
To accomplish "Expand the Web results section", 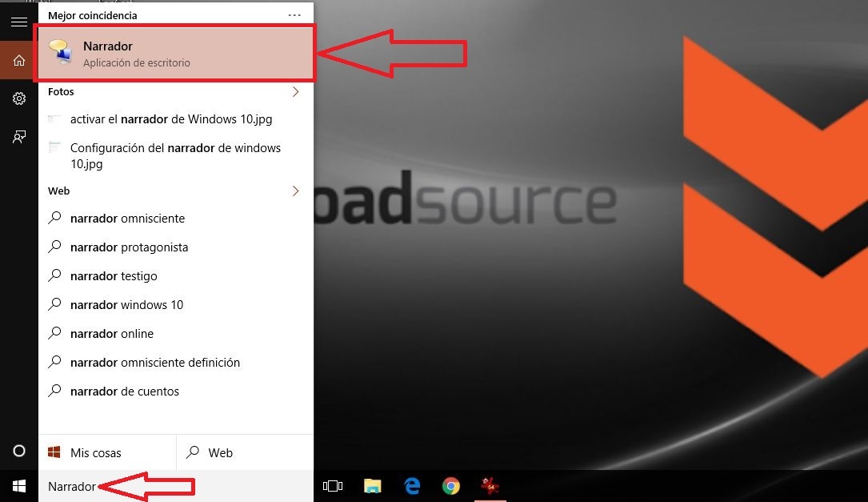I will (296, 191).
